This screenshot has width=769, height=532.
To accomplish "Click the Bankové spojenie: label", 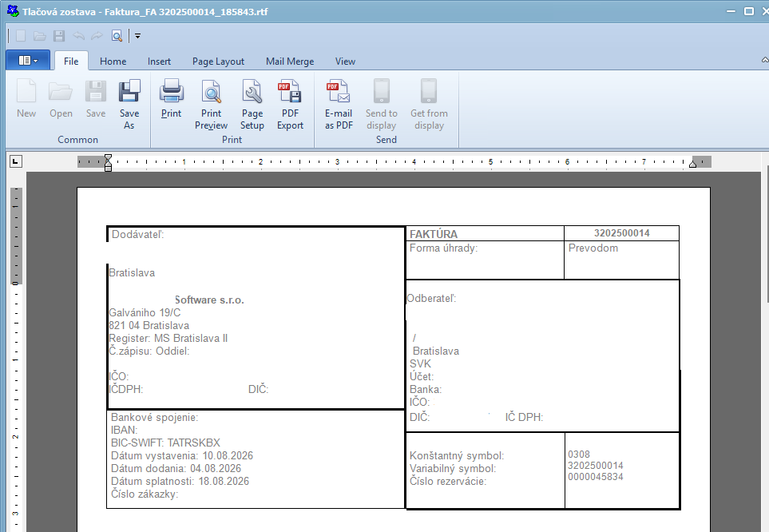I will [154, 418].
